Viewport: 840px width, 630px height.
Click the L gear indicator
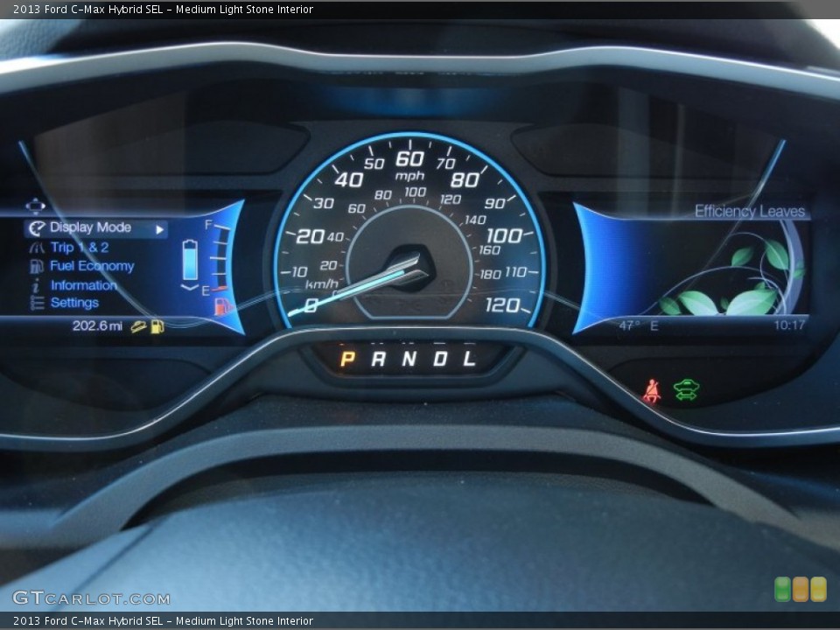pos(470,359)
